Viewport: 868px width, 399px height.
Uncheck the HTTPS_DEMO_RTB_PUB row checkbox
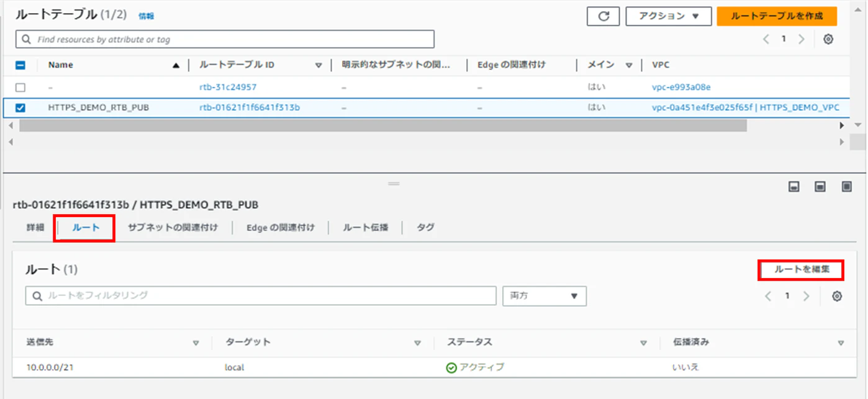click(x=20, y=108)
